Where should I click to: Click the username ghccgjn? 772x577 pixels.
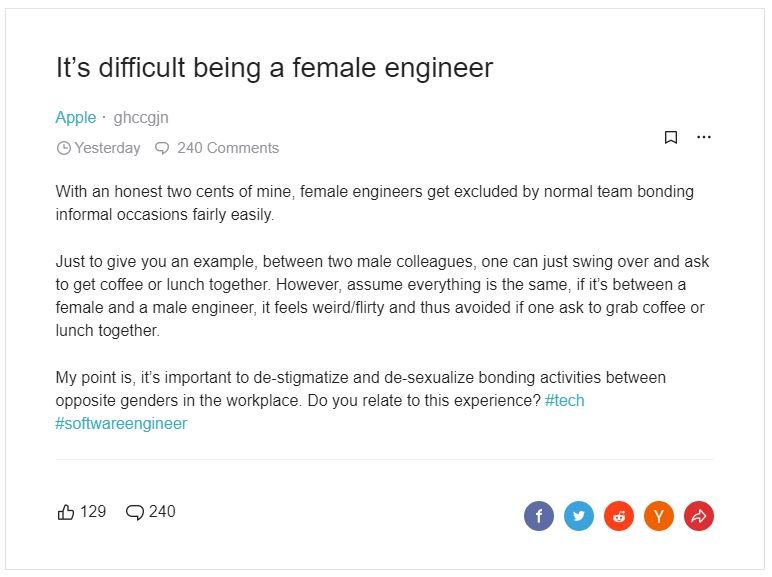(141, 118)
